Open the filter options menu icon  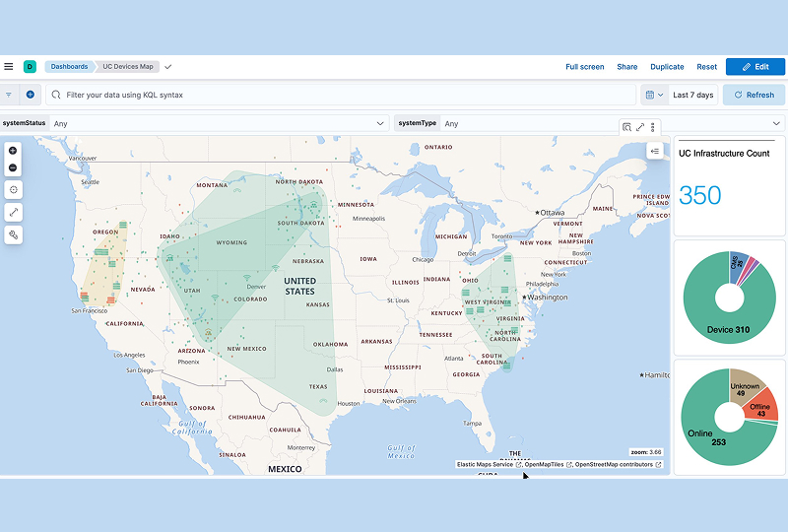click(10, 95)
